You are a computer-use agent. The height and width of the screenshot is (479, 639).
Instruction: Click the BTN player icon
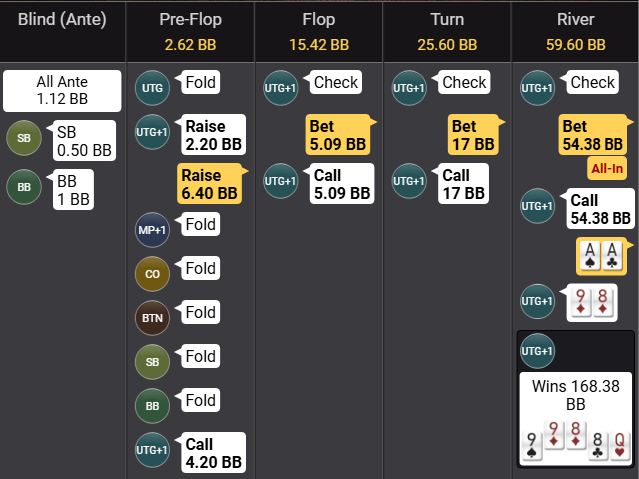tap(152, 316)
